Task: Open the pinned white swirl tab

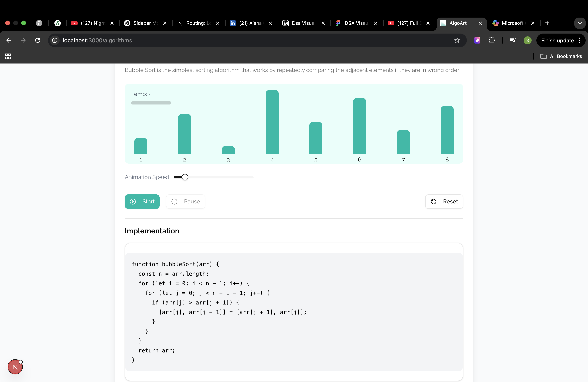Action: pyautogui.click(x=58, y=23)
